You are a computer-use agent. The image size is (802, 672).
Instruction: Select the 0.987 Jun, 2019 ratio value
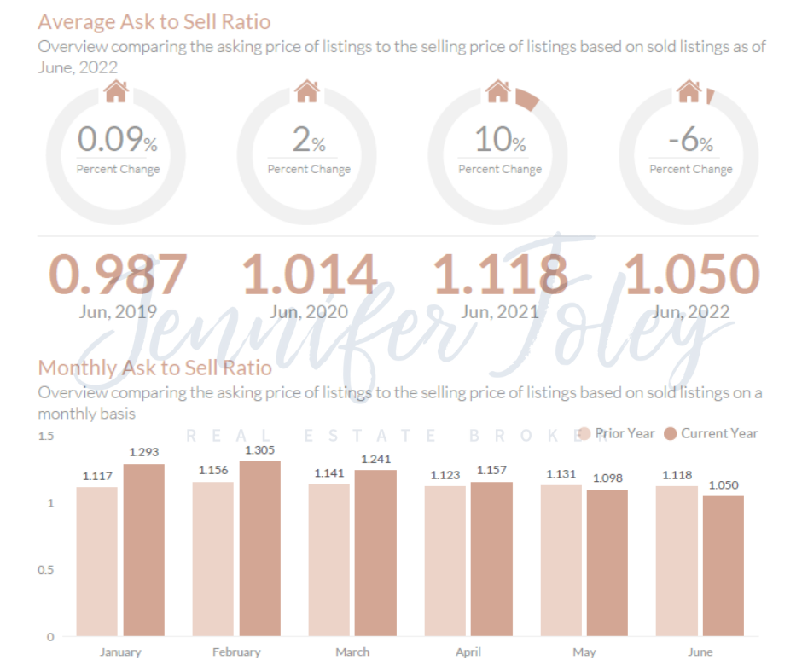(x=117, y=275)
